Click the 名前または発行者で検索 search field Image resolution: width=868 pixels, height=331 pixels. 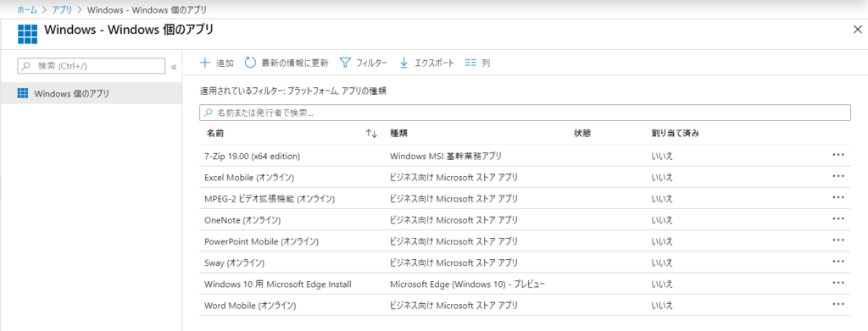point(525,113)
